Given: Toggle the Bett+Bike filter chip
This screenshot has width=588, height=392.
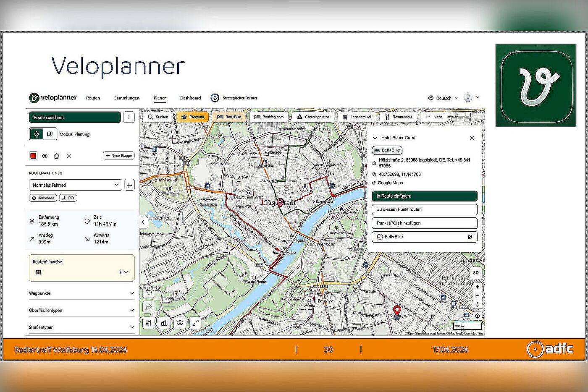Looking at the screenshot, I should pos(229,117).
